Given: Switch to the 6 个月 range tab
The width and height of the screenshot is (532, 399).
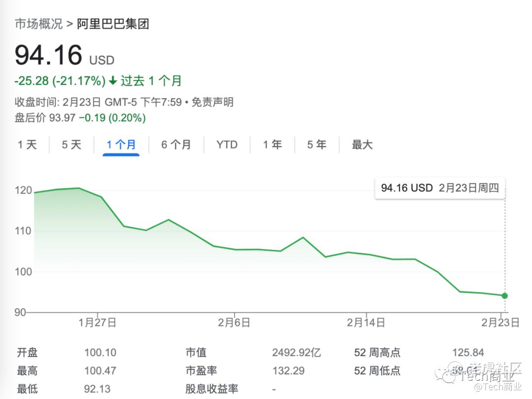Looking at the screenshot, I should click(x=176, y=145).
